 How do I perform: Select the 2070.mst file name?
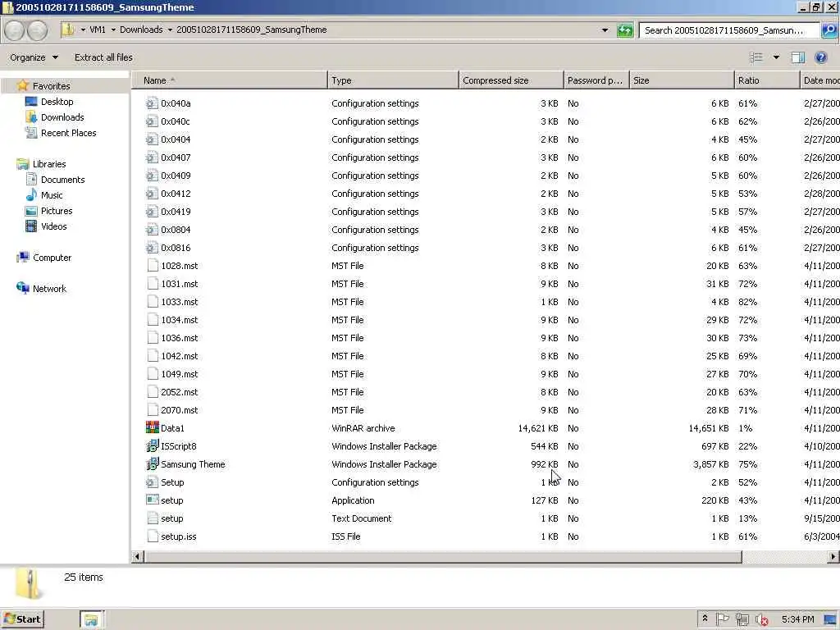[180, 410]
